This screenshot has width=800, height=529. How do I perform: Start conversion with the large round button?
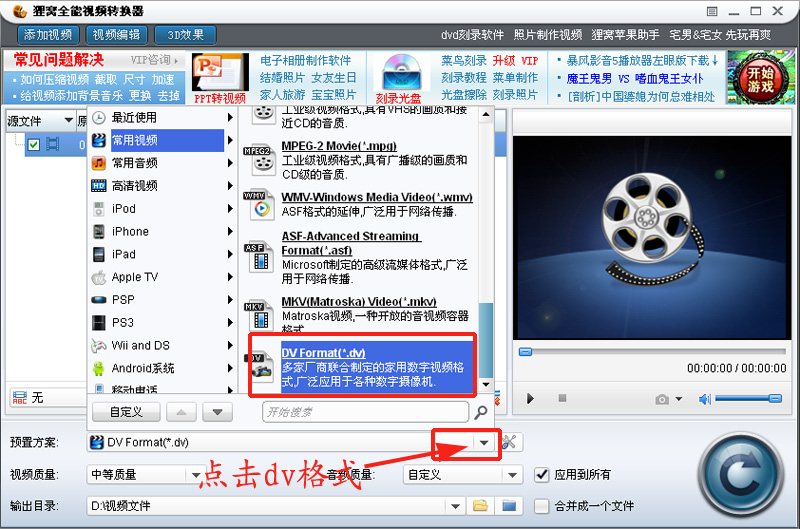click(x=740, y=474)
